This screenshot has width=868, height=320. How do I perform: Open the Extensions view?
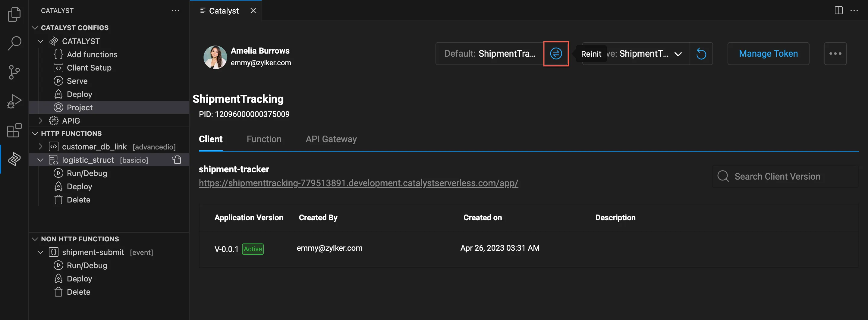(x=14, y=130)
